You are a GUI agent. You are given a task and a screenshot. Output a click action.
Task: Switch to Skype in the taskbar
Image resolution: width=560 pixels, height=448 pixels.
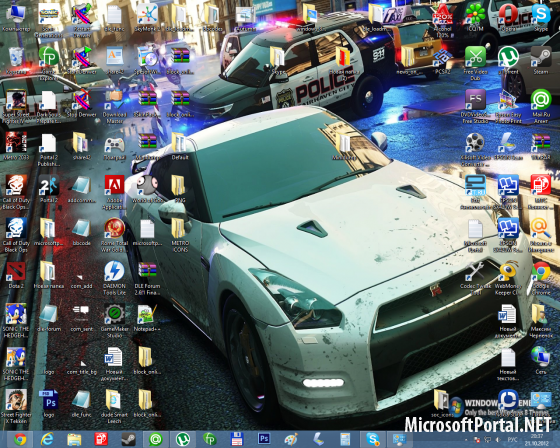click(x=372, y=439)
